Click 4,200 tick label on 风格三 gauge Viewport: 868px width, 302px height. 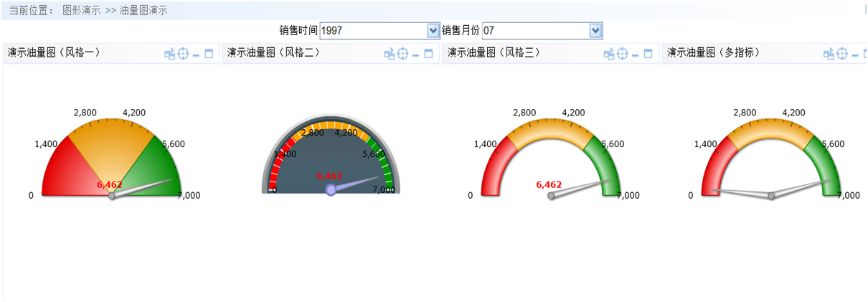pos(573,113)
